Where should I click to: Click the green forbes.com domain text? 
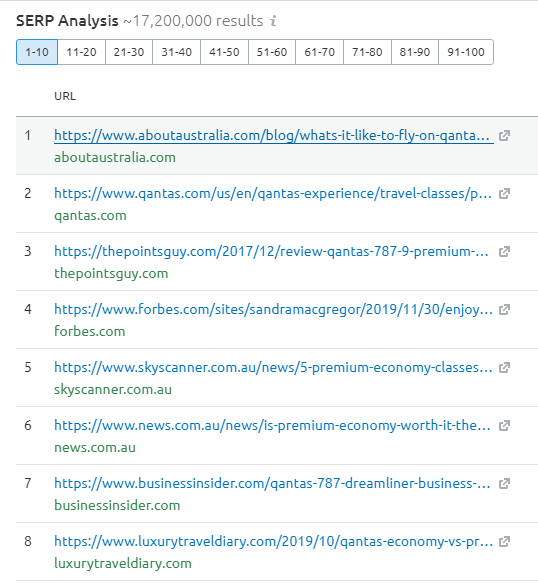(90, 331)
